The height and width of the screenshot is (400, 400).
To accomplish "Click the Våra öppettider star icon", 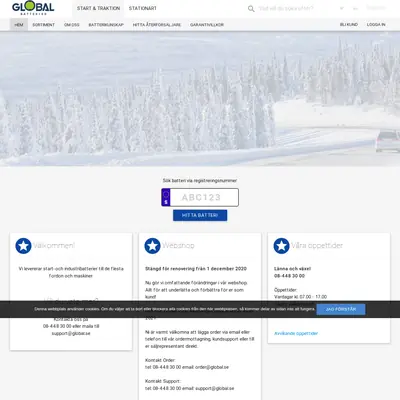I will click(281, 246).
